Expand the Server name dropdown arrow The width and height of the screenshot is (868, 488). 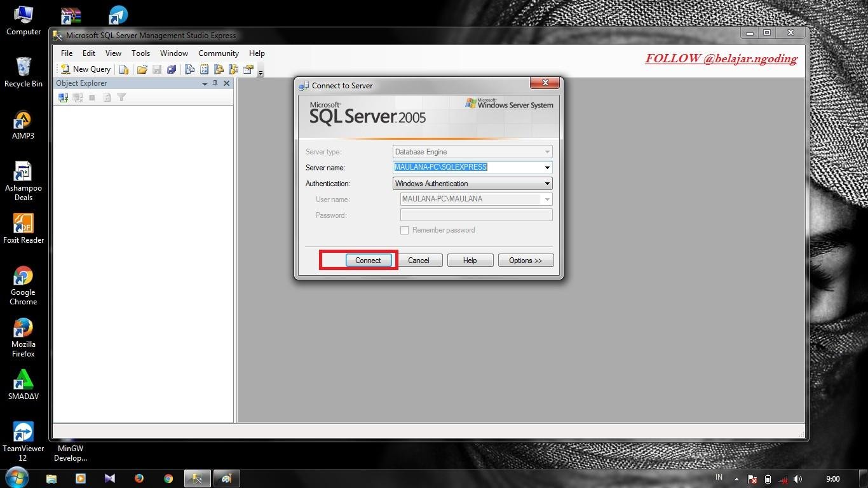pos(547,168)
